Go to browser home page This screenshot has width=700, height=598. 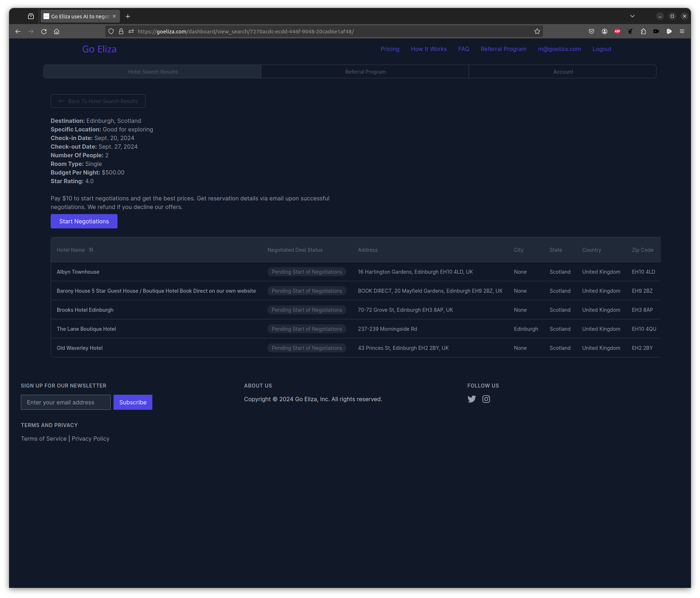click(57, 32)
